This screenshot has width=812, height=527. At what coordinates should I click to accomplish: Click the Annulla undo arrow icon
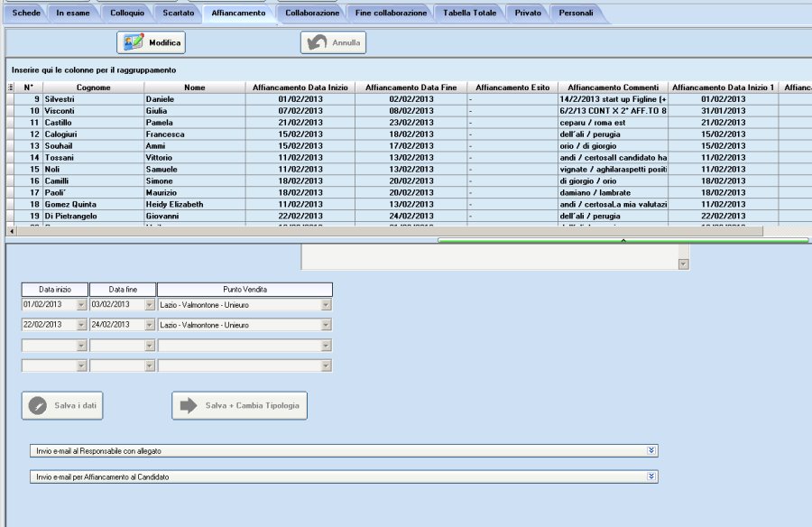click(317, 42)
